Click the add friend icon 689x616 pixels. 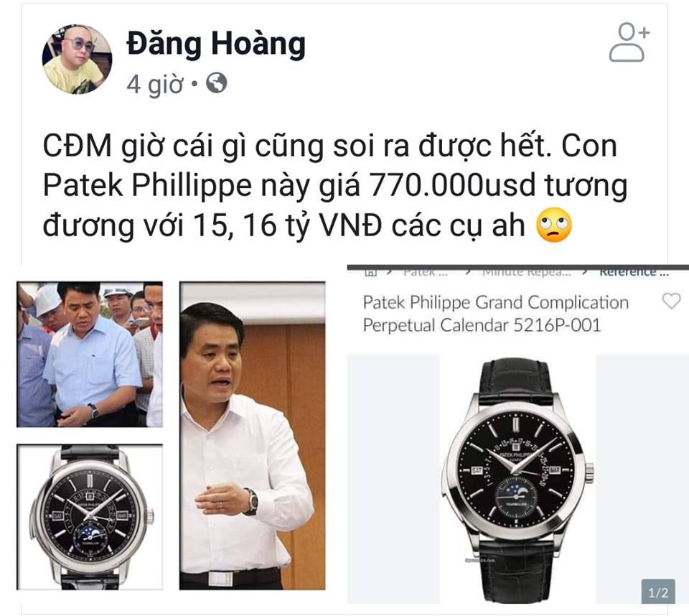coord(629,42)
